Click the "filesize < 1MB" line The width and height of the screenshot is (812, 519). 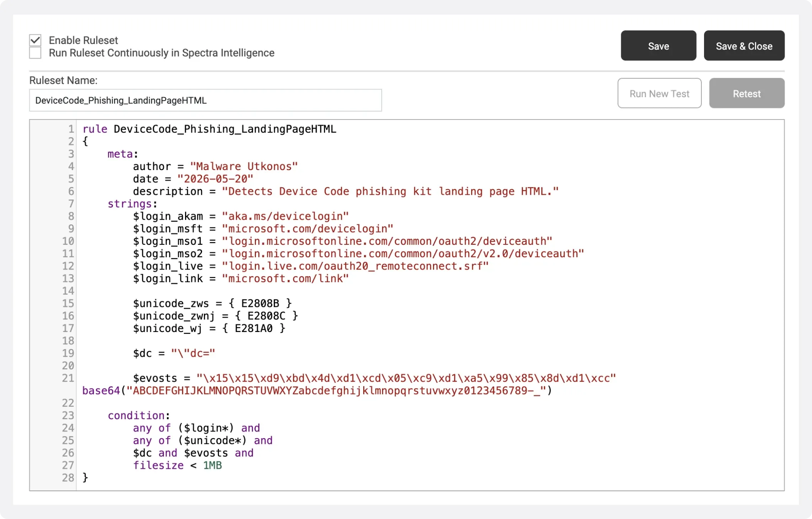(177, 465)
